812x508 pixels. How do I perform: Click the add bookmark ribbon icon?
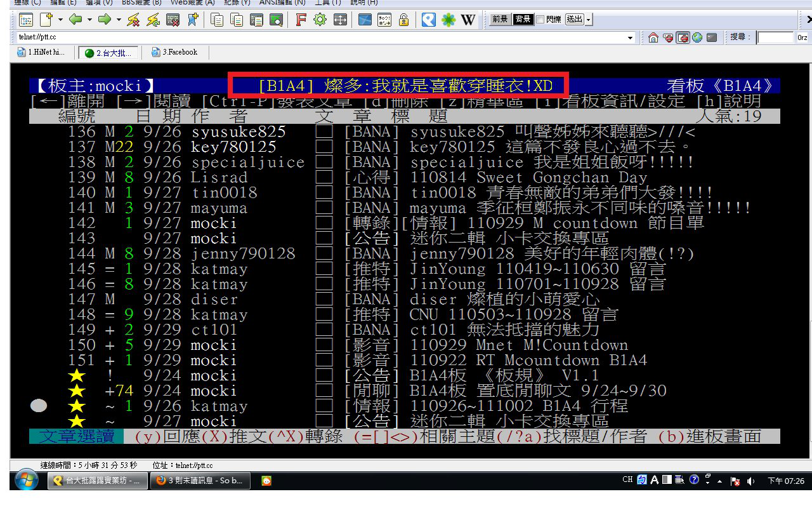(192, 20)
